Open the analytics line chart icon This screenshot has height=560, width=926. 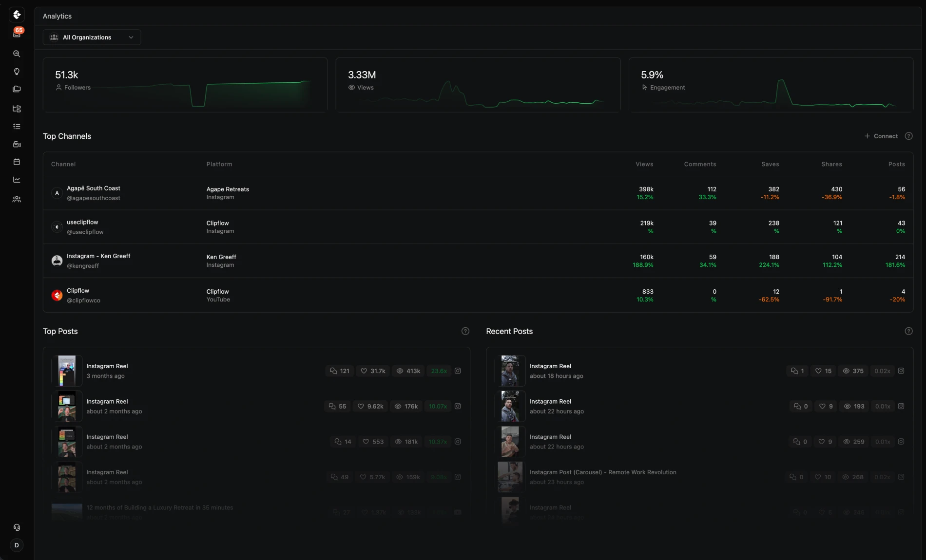coord(17,180)
